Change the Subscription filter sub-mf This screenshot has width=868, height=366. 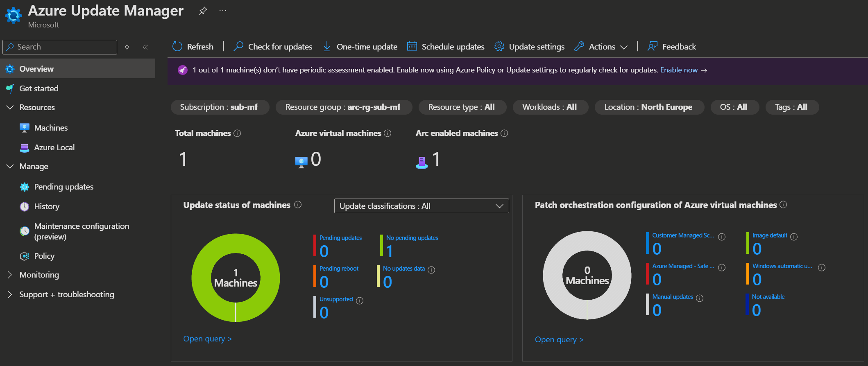tap(220, 107)
